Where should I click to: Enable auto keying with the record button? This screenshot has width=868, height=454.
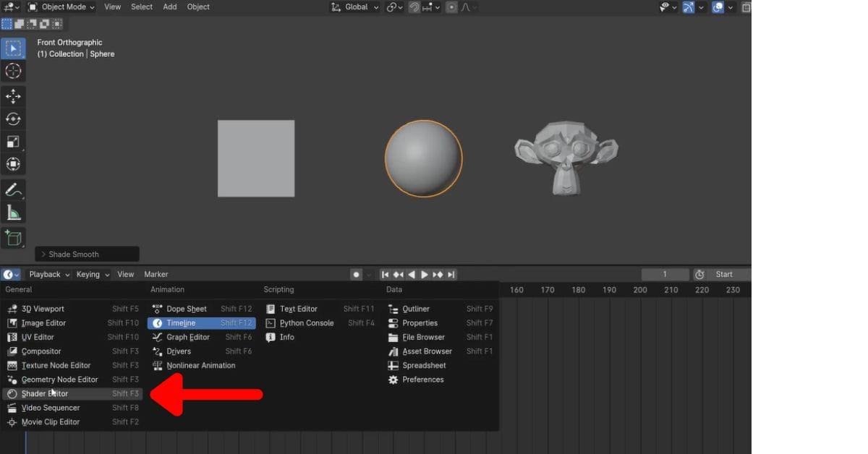pos(354,274)
